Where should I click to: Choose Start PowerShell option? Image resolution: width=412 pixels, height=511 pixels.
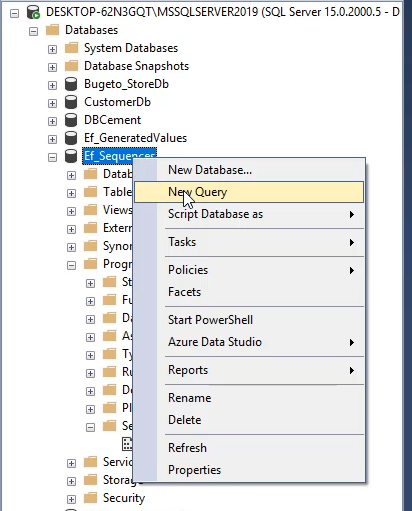click(249, 320)
